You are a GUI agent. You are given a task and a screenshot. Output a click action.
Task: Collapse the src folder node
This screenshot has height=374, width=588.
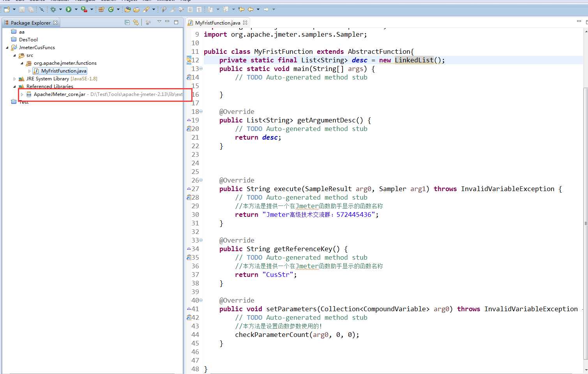tap(14, 55)
